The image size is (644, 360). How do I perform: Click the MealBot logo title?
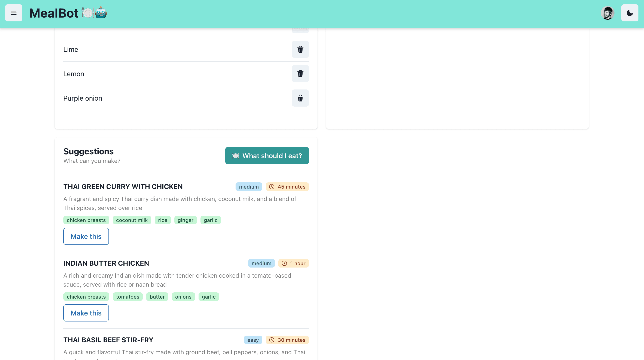tap(54, 13)
